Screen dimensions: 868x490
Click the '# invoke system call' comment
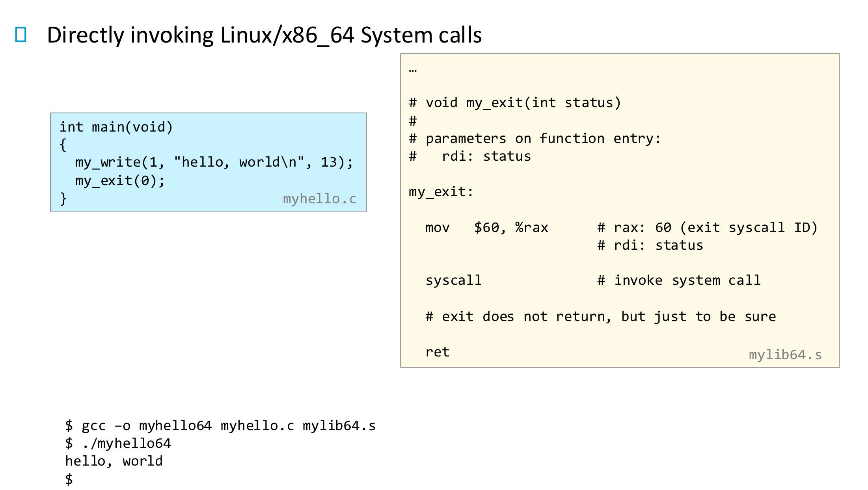pyautogui.click(x=679, y=280)
